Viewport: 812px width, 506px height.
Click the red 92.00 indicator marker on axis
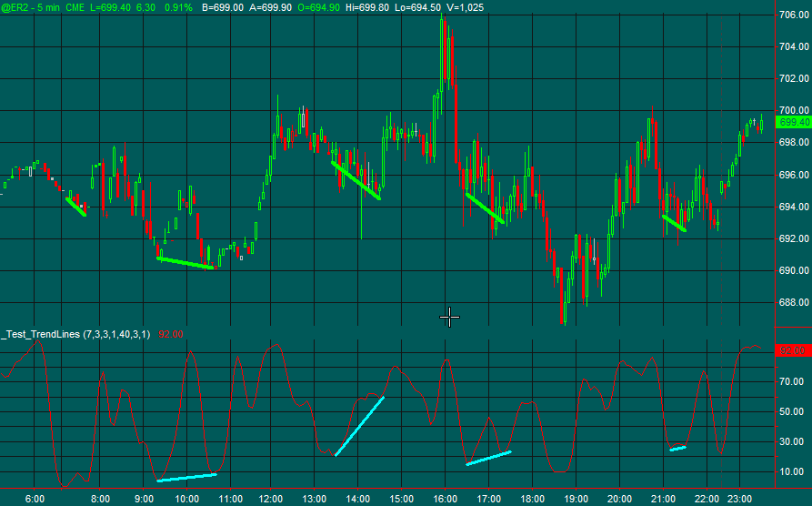point(793,351)
